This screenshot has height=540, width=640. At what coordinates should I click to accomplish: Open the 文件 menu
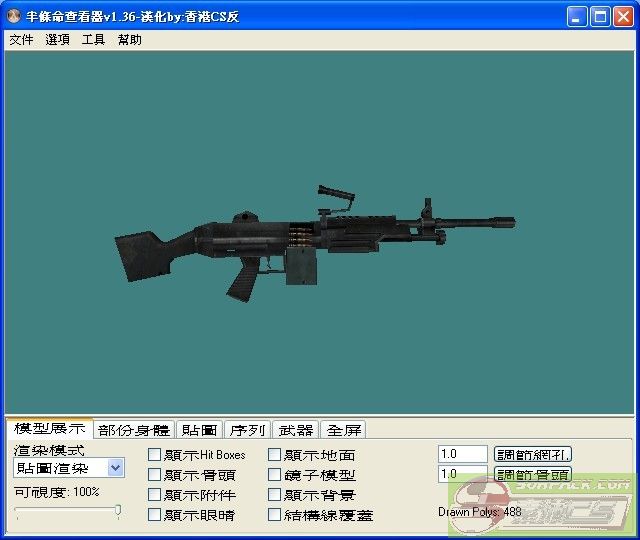(21, 40)
